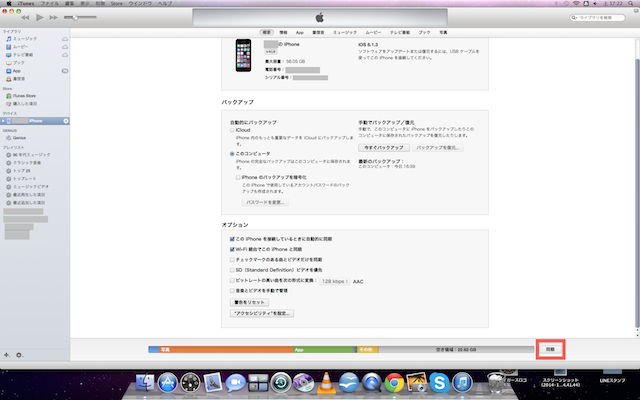Select the Music Videos (ミュージックビデオ) playlist

coord(27,187)
